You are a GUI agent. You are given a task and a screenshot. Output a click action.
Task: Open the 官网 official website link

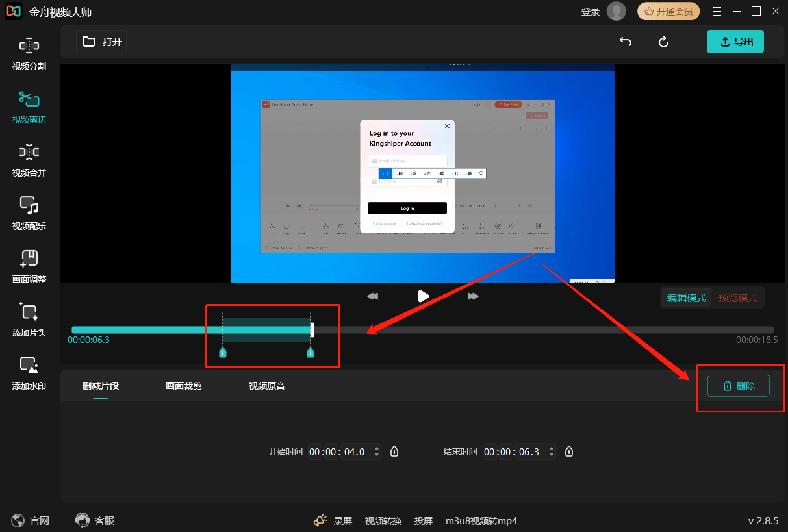point(31,521)
